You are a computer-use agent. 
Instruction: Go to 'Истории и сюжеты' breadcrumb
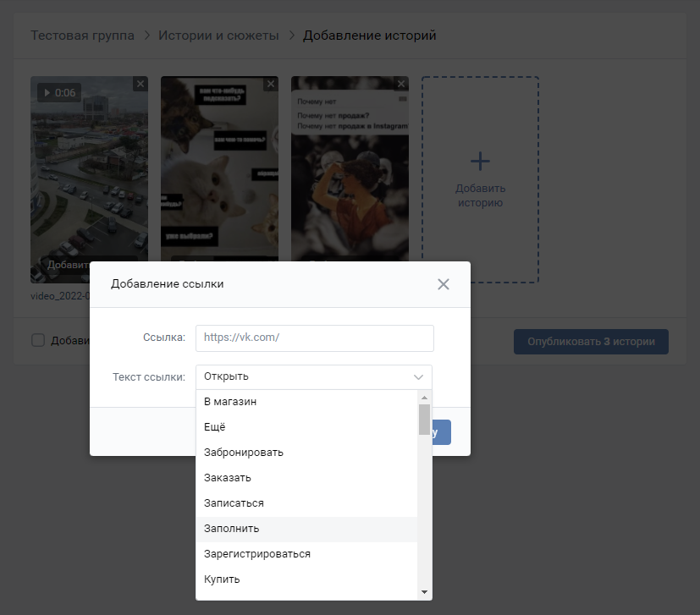[x=217, y=36]
